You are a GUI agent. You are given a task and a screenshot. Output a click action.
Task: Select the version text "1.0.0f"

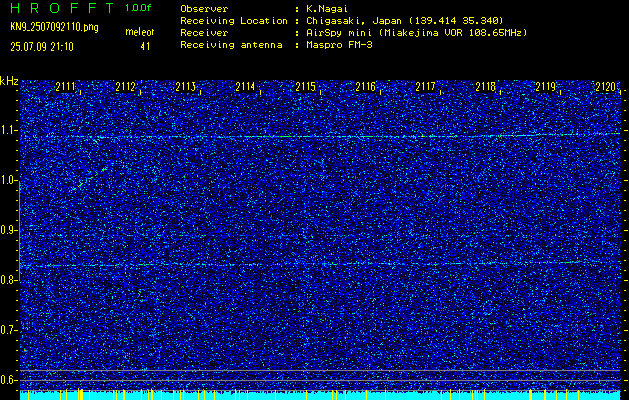tap(138, 8)
